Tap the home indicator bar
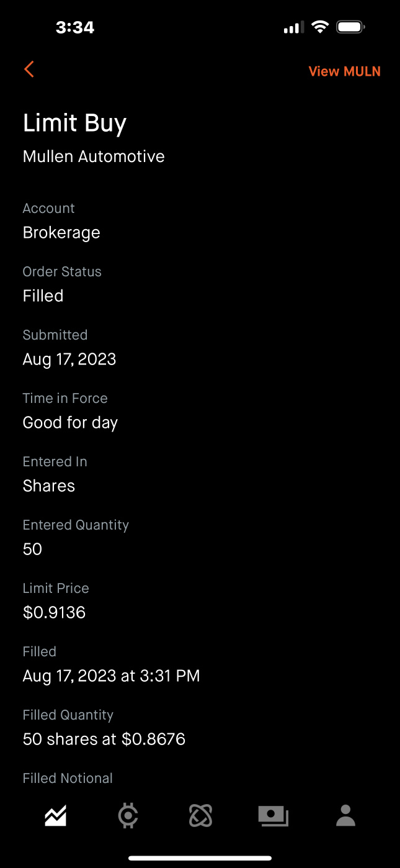Image resolution: width=400 pixels, height=868 pixels. [200, 858]
